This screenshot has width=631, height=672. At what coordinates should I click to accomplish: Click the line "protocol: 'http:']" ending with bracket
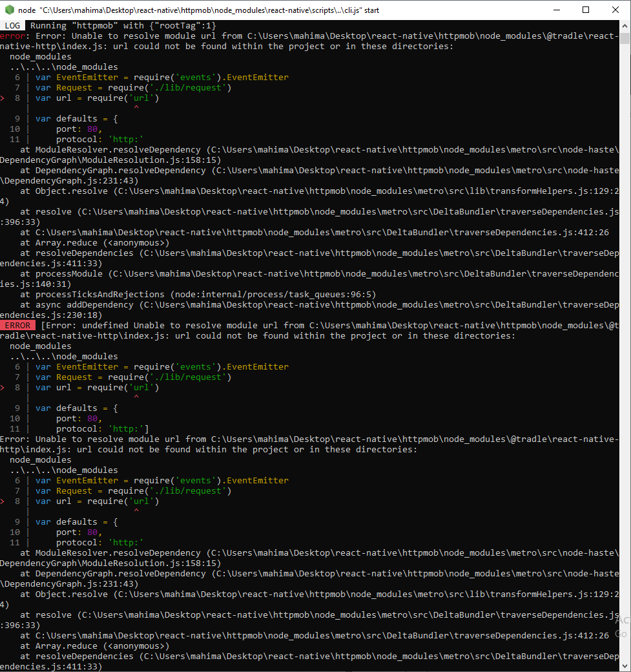(103, 429)
